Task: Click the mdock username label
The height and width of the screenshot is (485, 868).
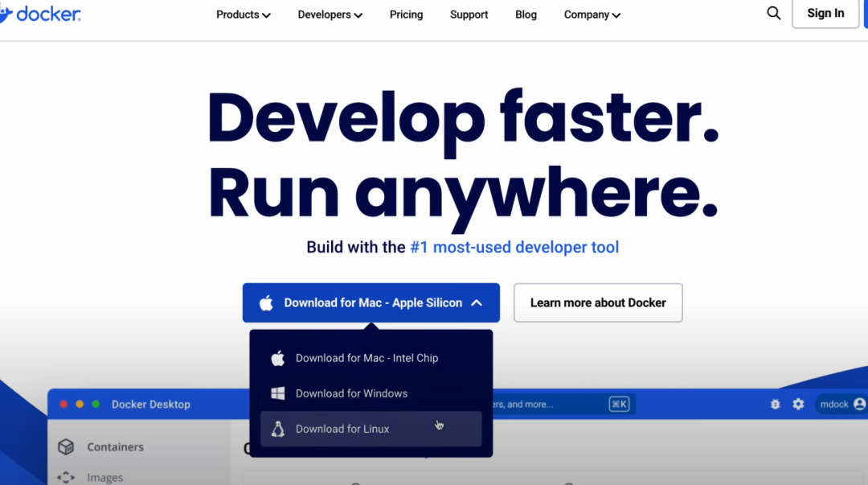Action: point(834,404)
